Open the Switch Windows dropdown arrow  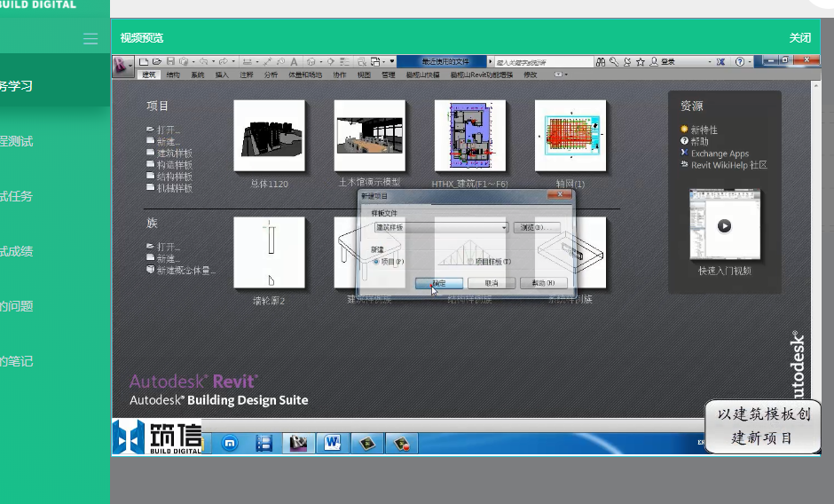coord(384,62)
